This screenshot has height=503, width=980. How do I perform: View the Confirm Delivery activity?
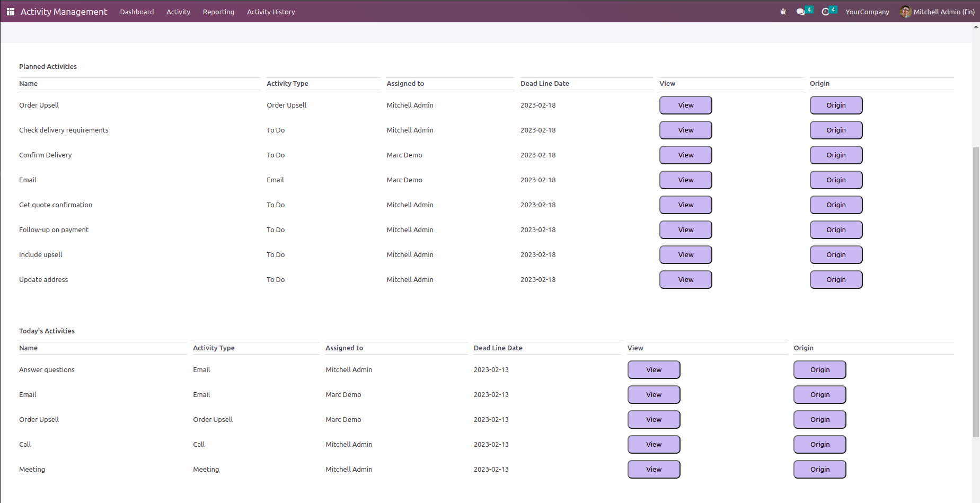tap(686, 155)
